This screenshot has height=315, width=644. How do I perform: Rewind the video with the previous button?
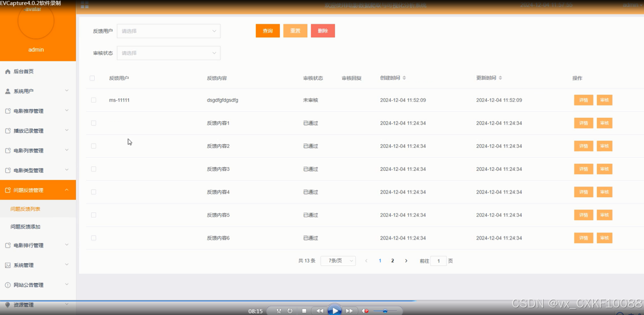click(320, 311)
